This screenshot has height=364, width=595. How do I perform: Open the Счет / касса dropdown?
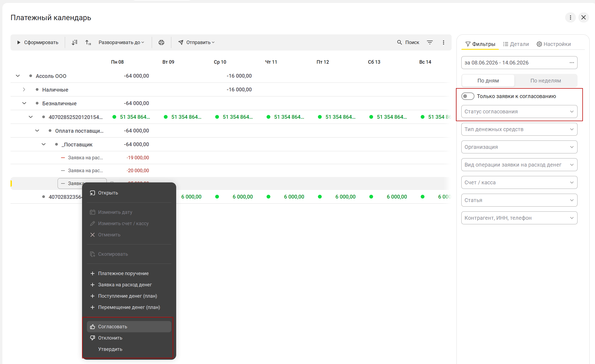(519, 182)
